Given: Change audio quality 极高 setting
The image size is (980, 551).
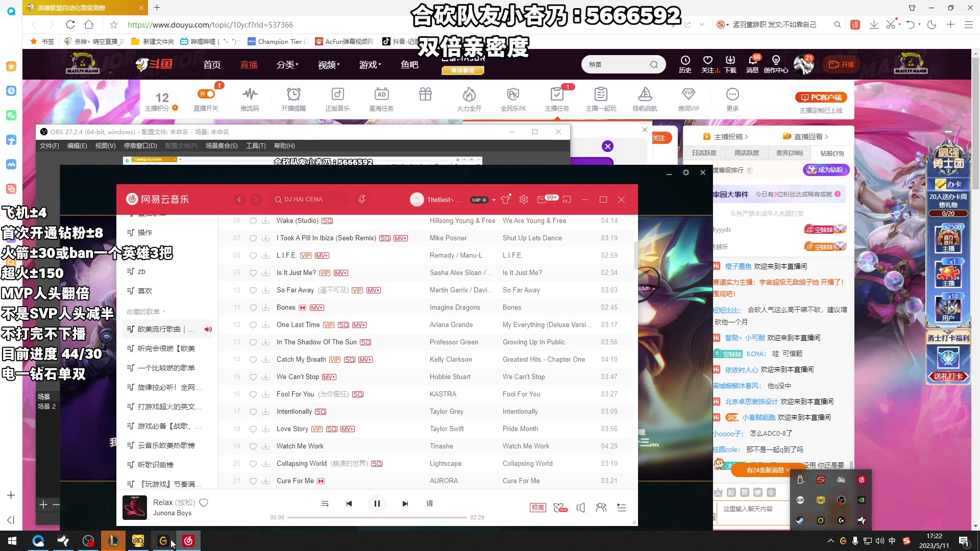Looking at the screenshot, I should tap(537, 507).
